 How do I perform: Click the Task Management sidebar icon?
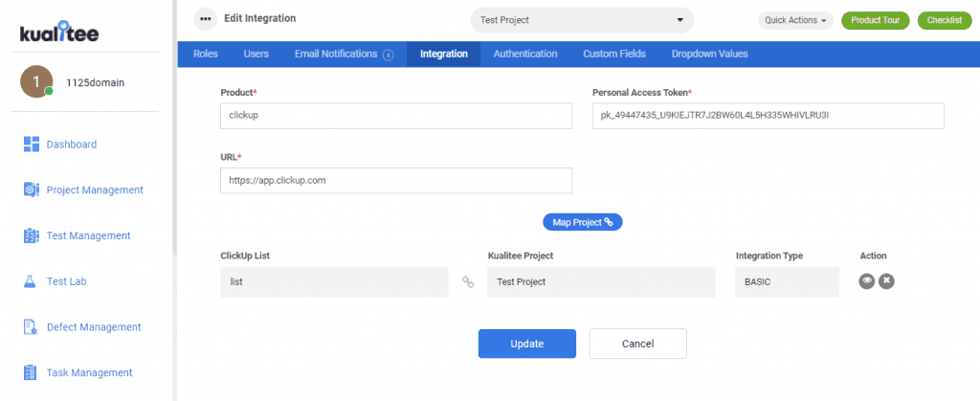32,373
